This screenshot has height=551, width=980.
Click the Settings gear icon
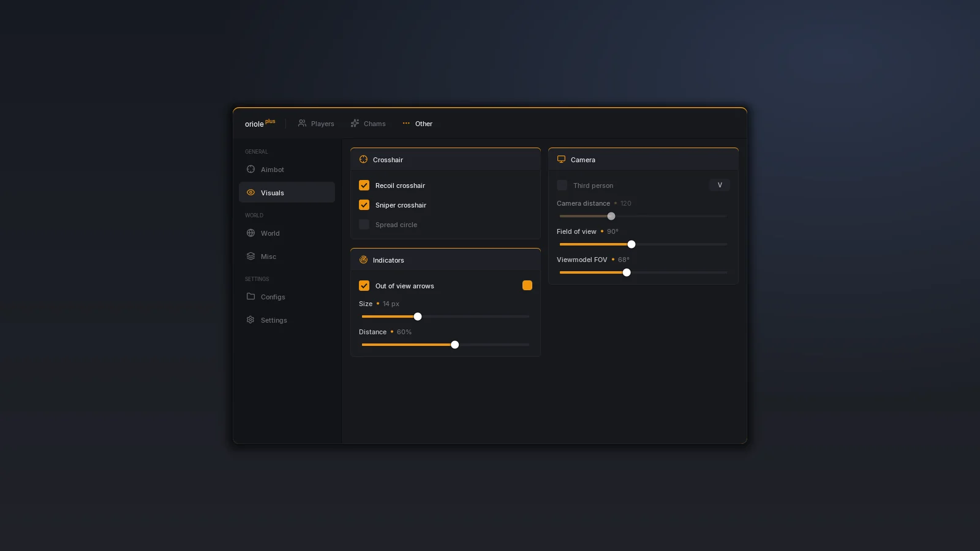point(251,320)
